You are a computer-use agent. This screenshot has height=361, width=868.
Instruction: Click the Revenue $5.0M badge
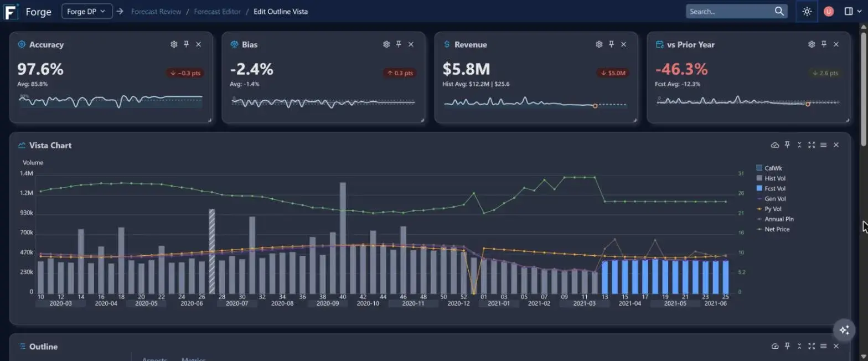(x=613, y=73)
